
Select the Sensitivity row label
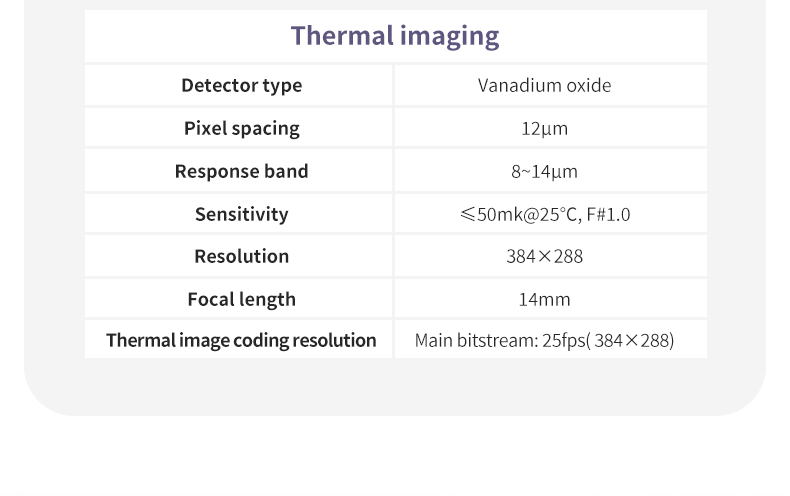[x=241, y=214]
